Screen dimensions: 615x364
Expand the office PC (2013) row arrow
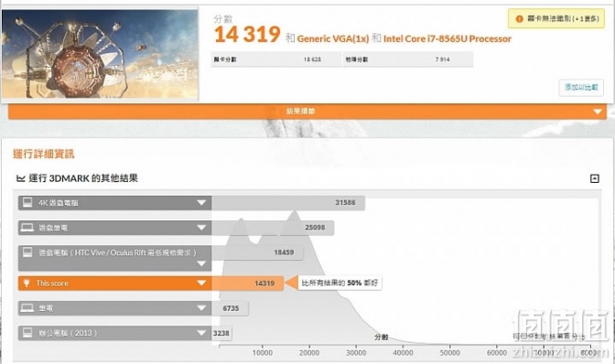tap(201, 333)
